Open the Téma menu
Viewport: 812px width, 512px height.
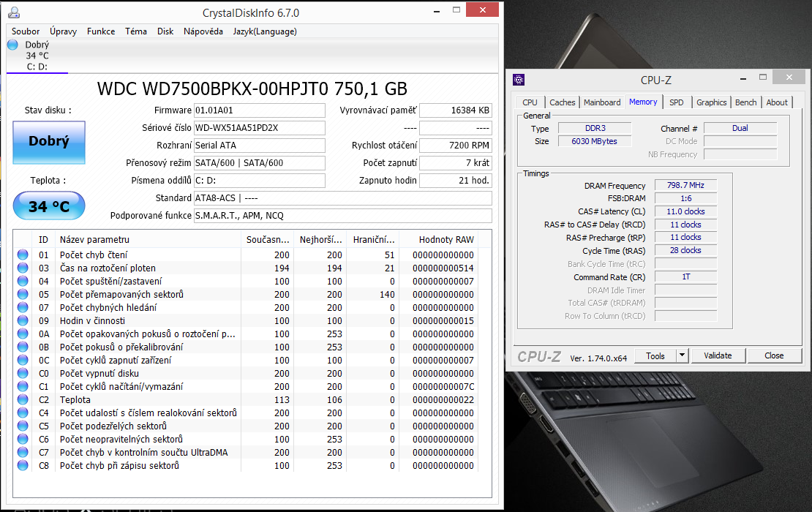tap(135, 31)
